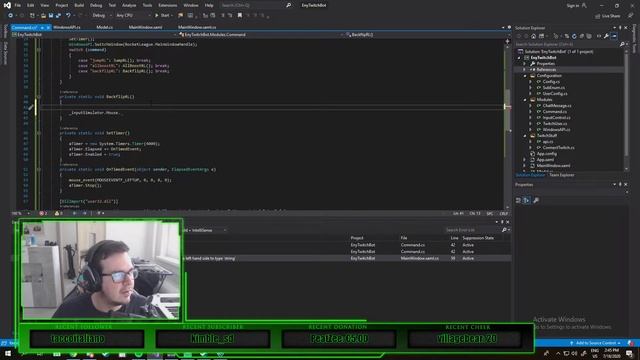Toggle bookmark using toolbar bookmark icon

pos(240,16)
